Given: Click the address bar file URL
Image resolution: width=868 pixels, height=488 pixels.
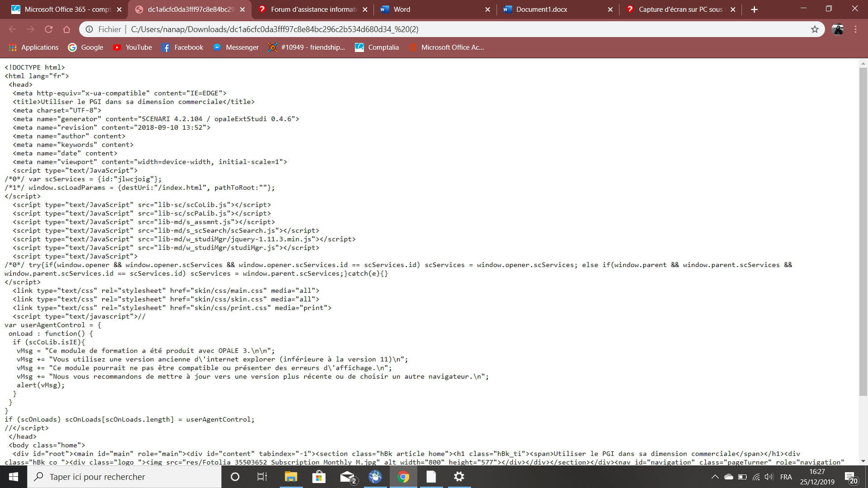Looking at the screenshot, I should coord(274,29).
